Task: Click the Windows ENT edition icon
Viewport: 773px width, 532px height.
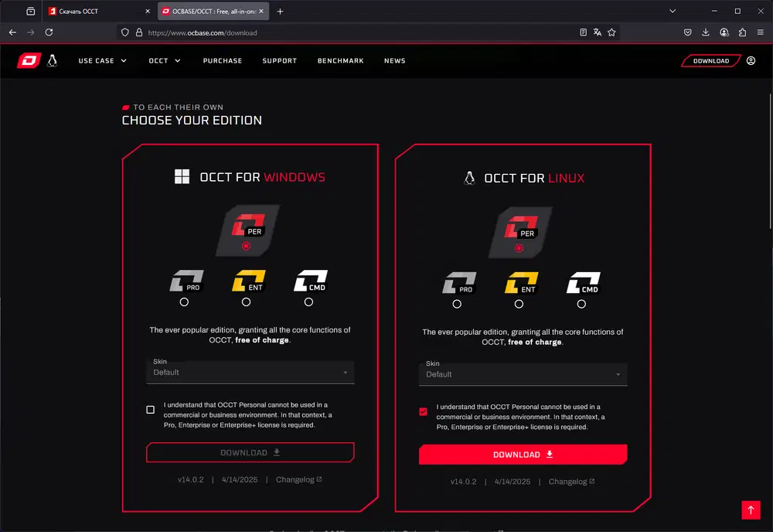Action: click(249, 281)
